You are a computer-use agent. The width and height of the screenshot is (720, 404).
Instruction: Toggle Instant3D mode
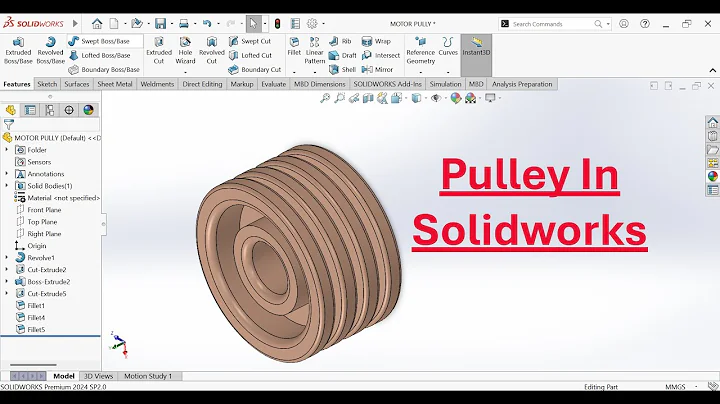476,54
